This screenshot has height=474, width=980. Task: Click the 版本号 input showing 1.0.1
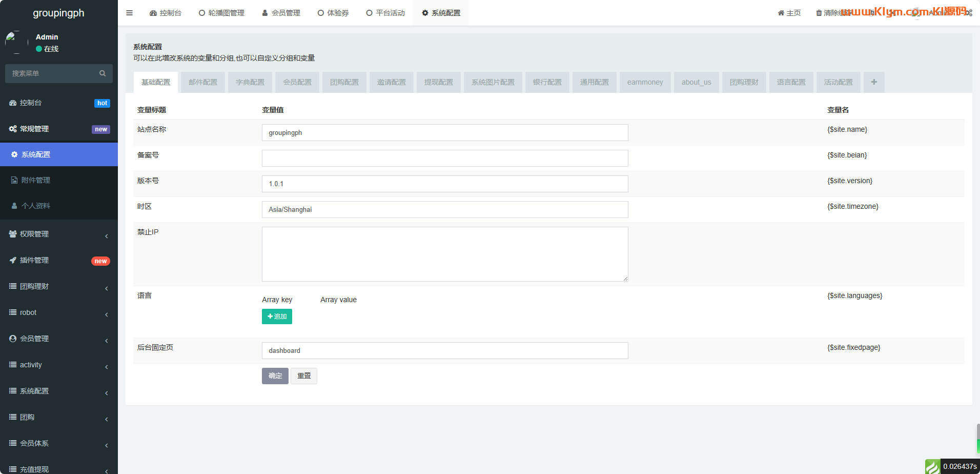click(x=445, y=184)
